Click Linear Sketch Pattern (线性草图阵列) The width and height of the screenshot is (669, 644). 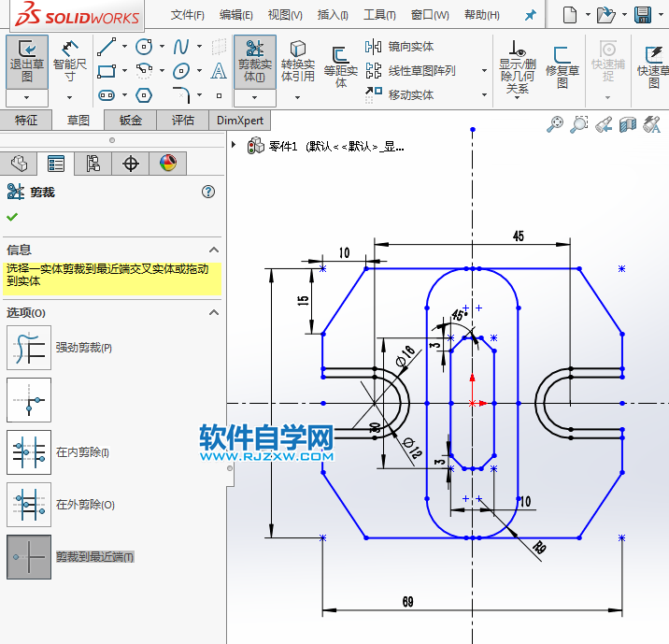click(x=410, y=71)
